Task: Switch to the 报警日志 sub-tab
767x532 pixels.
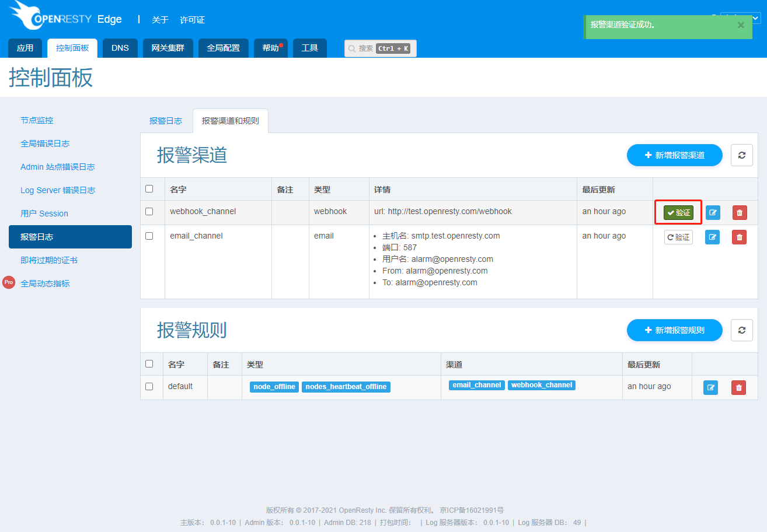Action: (166, 121)
